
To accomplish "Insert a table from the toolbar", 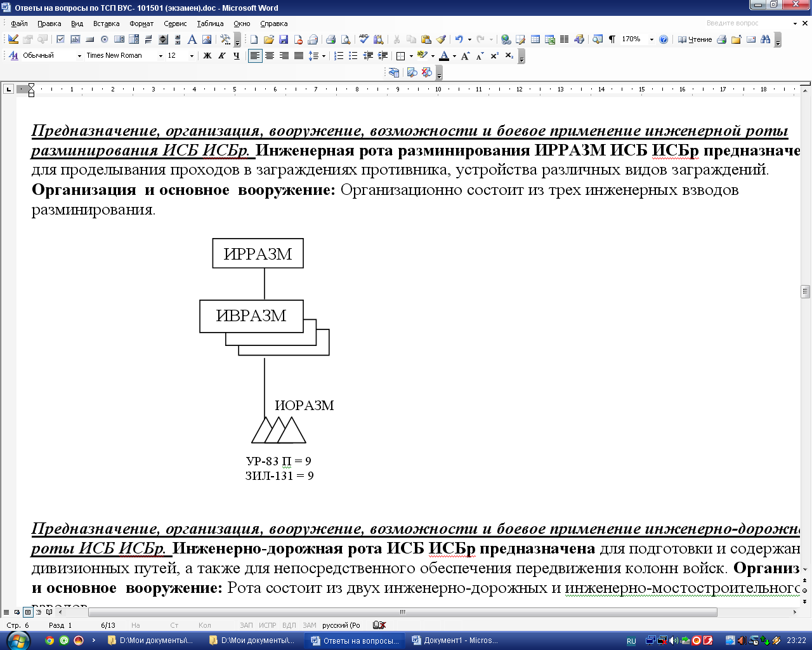I will pyautogui.click(x=535, y=39).
